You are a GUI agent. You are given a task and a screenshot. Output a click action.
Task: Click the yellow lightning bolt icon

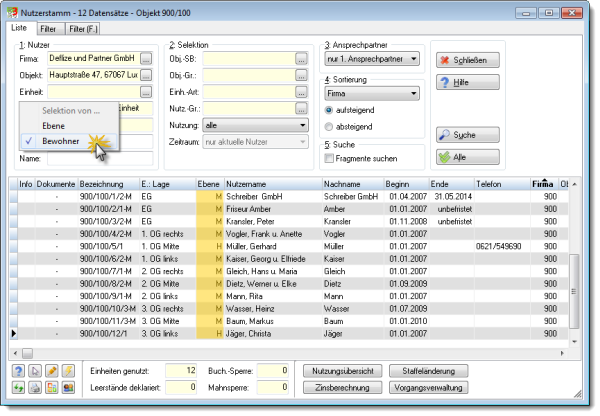68,371
